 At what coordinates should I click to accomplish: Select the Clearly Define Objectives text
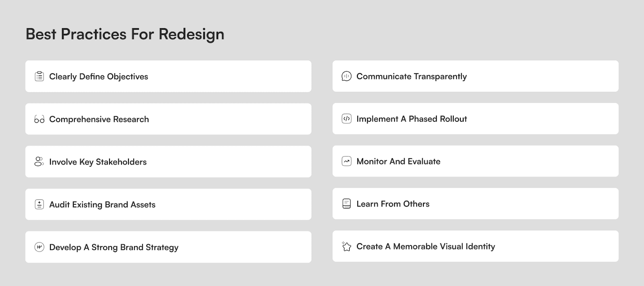[99, 76]
